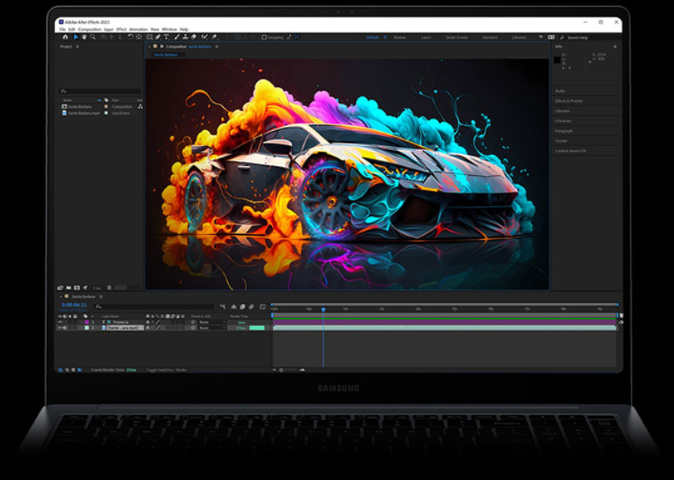Select the Type tool in toolbar
Viewport: 674px width, 480px height.
(x=166, y=37)
